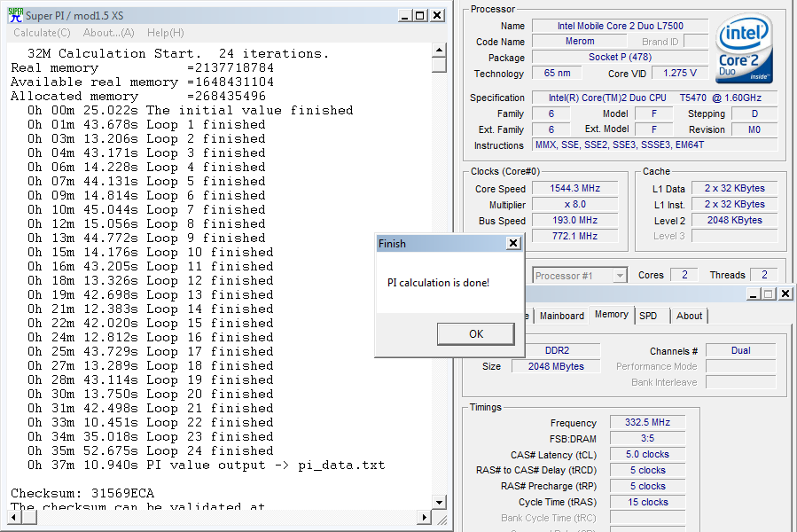Click the Checksum: 31569ECA line
This screenshot has width=797, height=532.
point(82,493)
